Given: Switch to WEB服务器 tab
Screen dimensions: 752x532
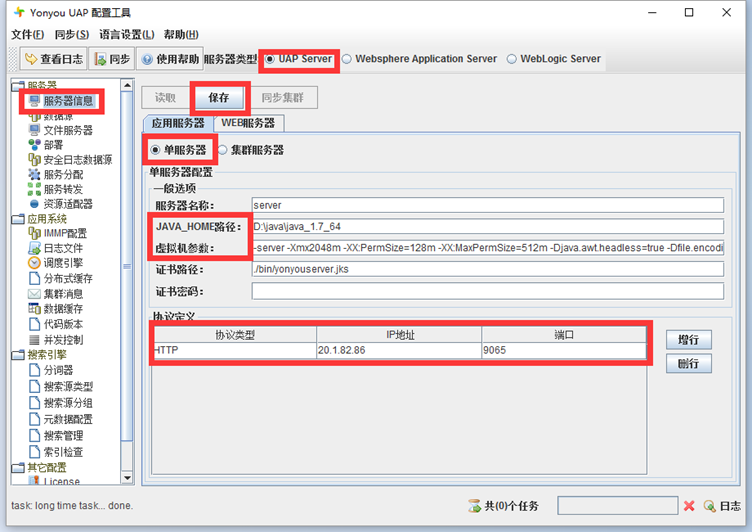Looking at the screenshot, I should click(248, 123).
